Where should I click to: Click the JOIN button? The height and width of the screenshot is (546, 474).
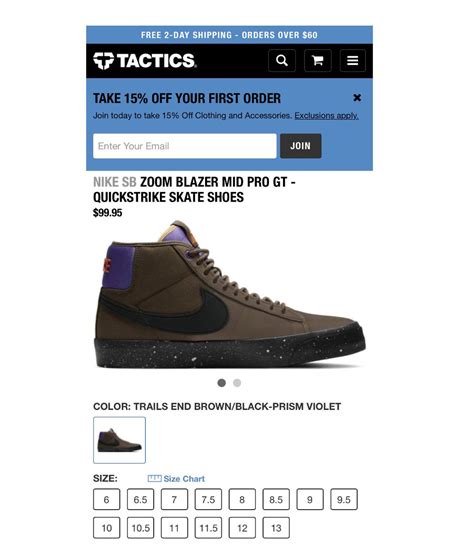coord(301,146)
